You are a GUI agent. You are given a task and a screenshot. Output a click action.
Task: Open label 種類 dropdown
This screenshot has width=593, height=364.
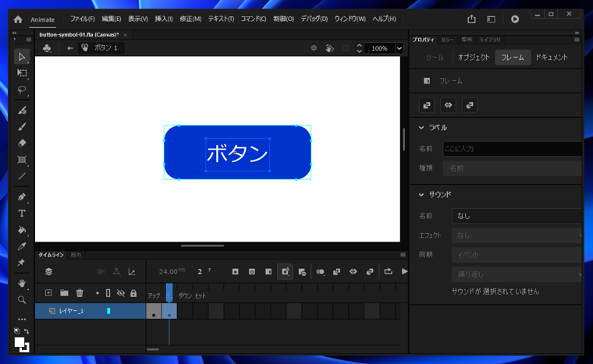tap(512, 168)
